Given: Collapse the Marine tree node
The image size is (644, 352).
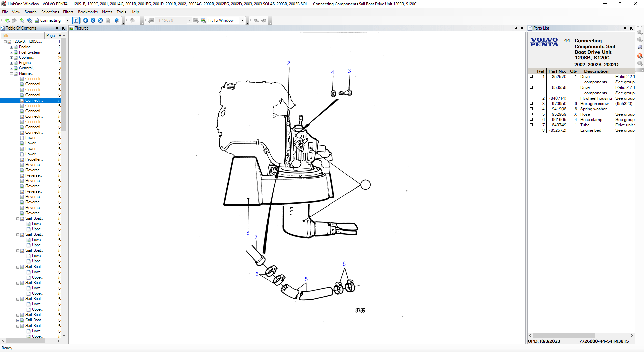Looking at the screenshot, I should (11, 74).
